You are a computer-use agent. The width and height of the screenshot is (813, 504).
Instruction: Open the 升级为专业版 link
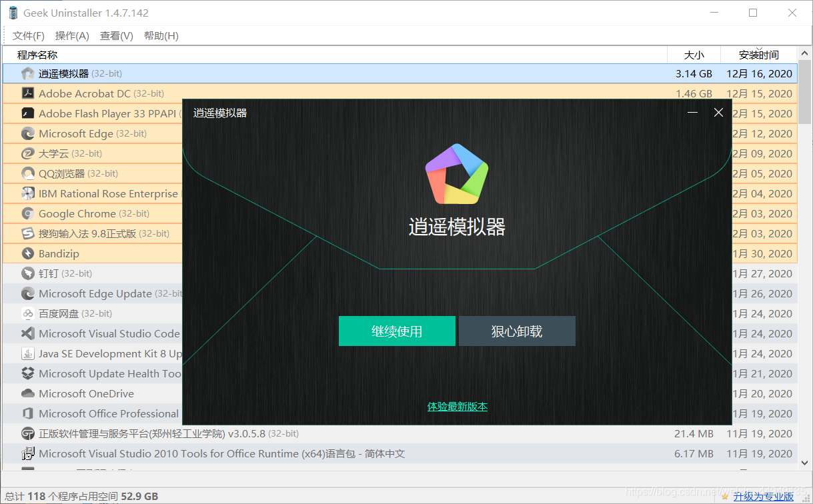[764, 496]
